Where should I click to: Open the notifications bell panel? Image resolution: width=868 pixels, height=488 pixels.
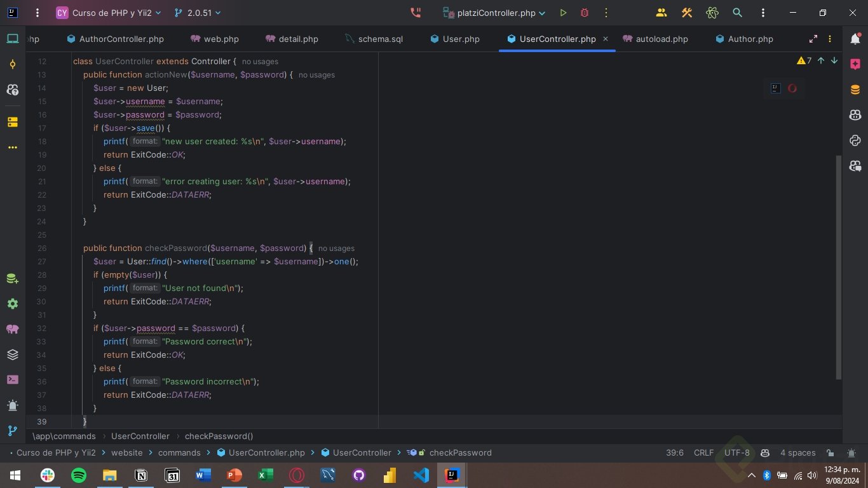click(855, 39)
